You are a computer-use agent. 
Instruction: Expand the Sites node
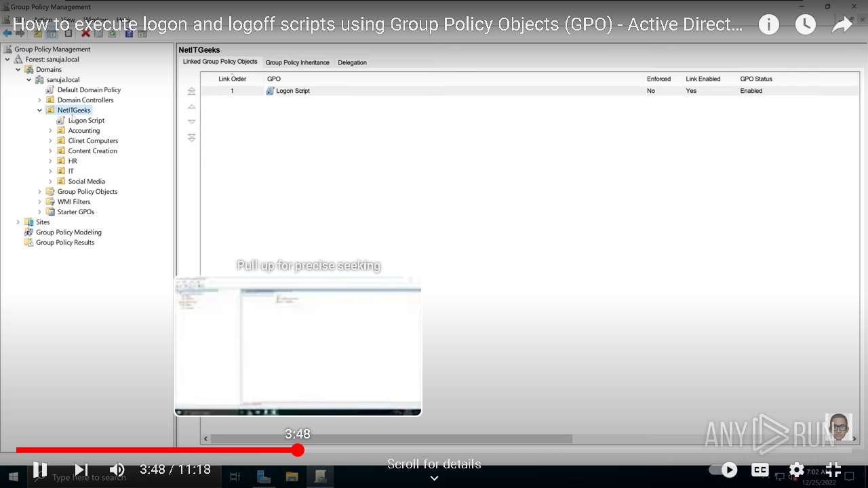click(x=18, y=222)
